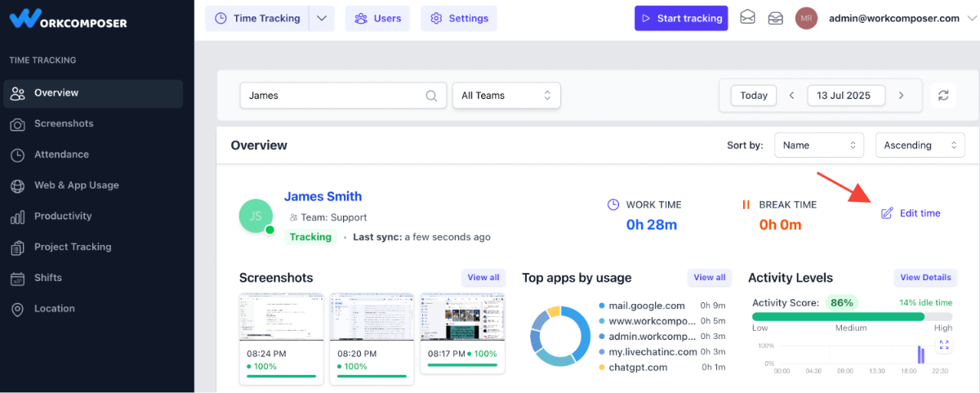
Task: Open Project Tracking in the sidebar
Action: click(x=73, y=247)
